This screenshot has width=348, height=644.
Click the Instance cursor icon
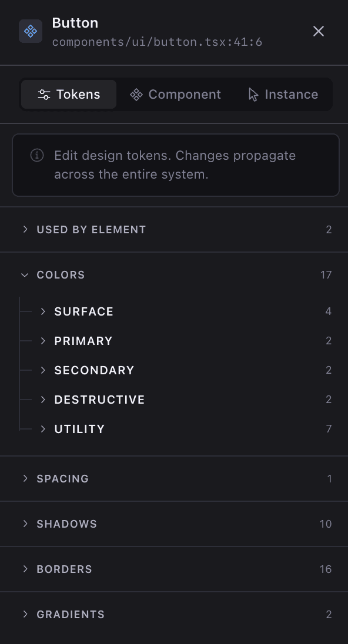tap(253, 94)
